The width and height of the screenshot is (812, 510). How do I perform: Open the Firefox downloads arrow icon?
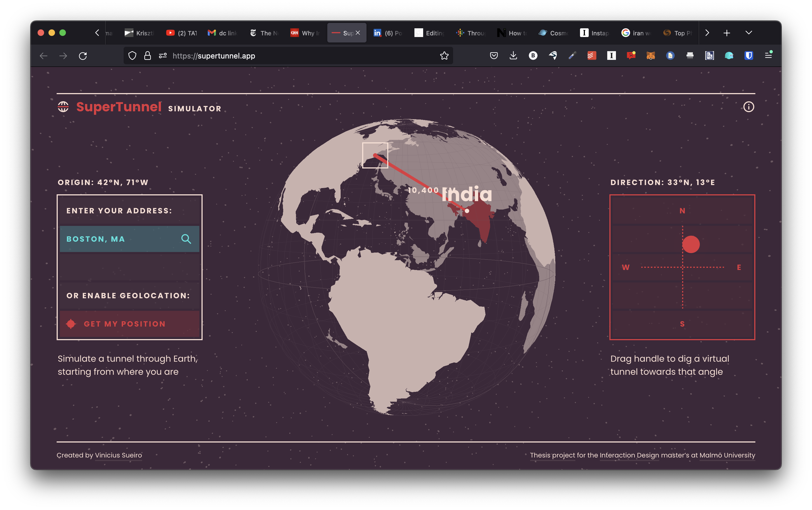click(513, 56)
